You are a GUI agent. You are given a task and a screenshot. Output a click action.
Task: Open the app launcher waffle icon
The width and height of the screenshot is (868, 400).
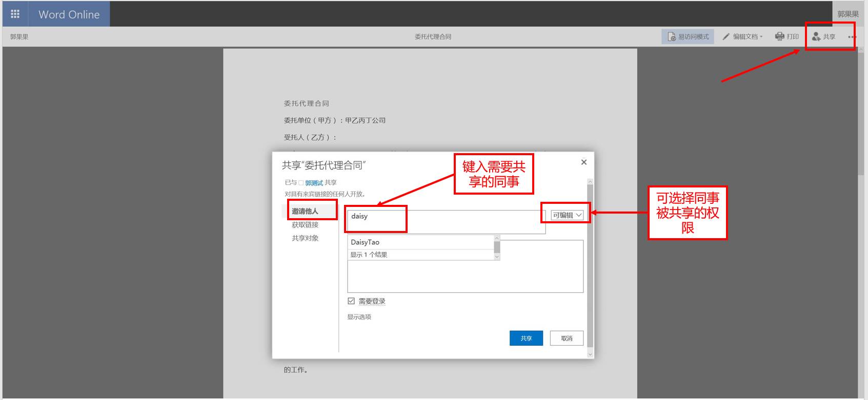[15, 14]
